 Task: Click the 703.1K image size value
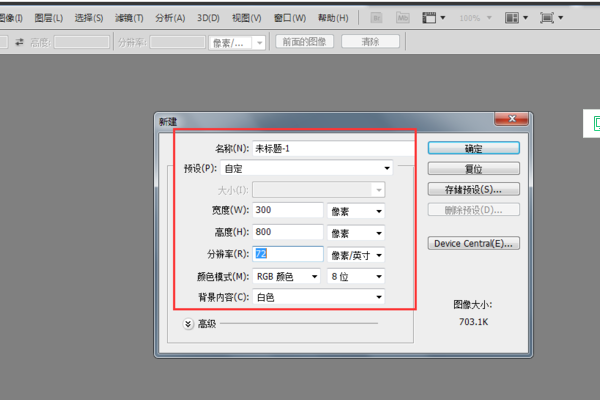click(x=474, y=322)
